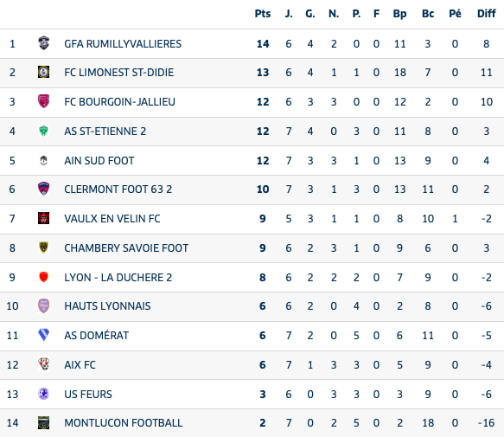Click the Bc goals-against column header
The height and width of the screenshot is (437, 504).
[x=428, y=14]
